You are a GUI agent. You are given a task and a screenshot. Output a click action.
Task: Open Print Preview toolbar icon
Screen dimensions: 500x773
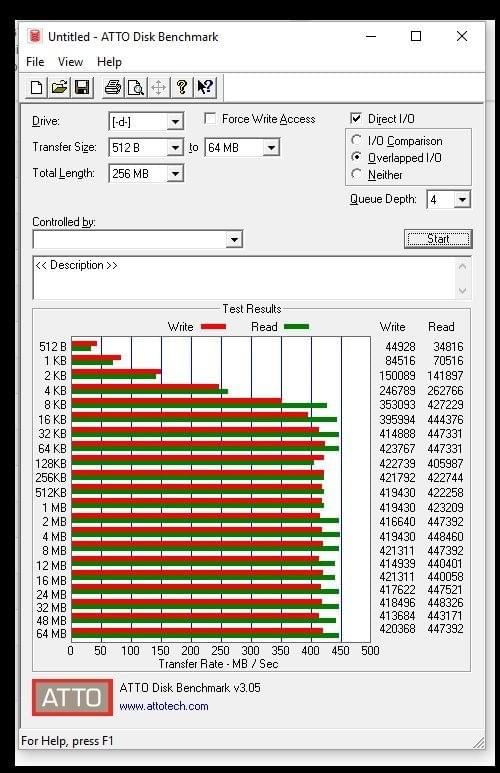pos(136,88)
